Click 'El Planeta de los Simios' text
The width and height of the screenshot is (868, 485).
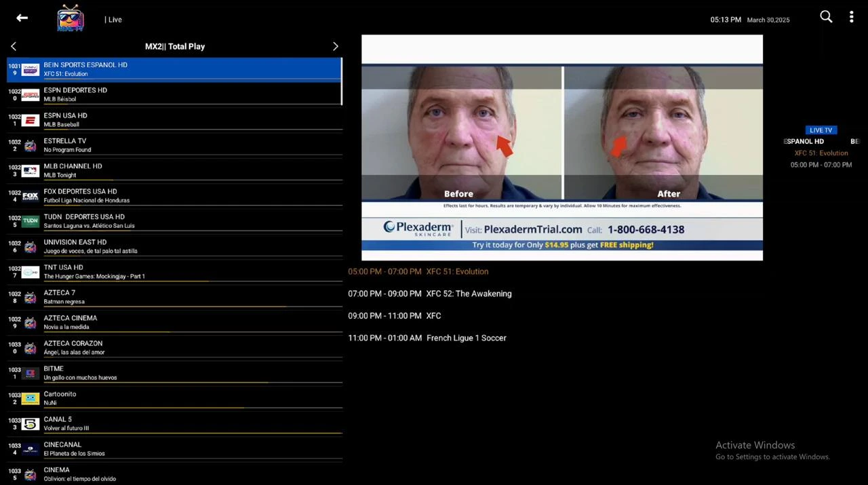point(75,454)
